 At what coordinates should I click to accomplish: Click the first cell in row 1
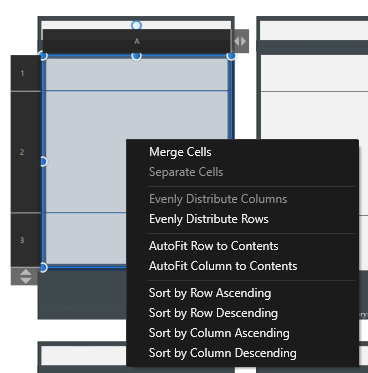pyautogui.click(x=137, y=74)
